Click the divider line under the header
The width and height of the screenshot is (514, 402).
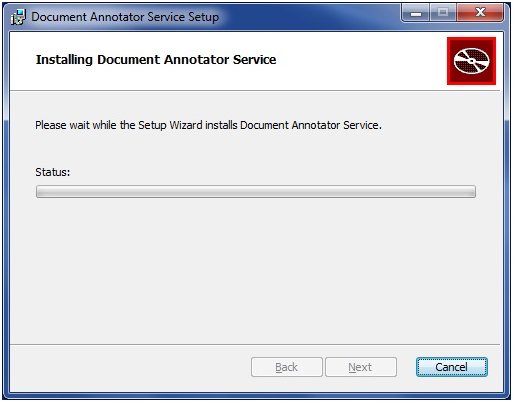[255, 90]
